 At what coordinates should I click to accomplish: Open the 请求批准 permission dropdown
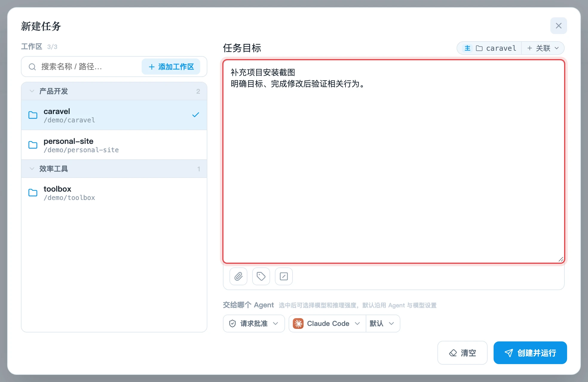point(254,324)
